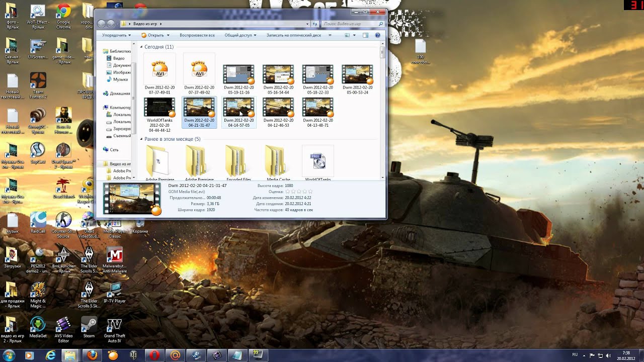644x362 pixels.
Task: Select the StrongDC desktop shortcut
Action: [38, 121]
